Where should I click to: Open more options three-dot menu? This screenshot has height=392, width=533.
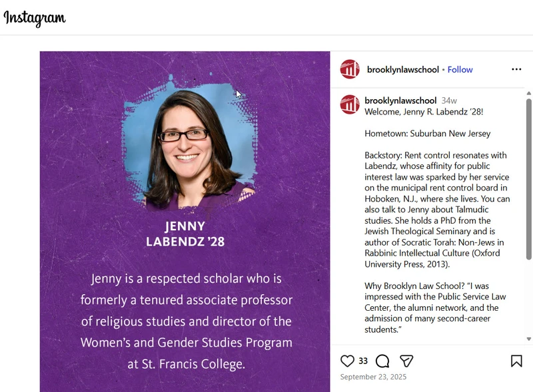516,69
